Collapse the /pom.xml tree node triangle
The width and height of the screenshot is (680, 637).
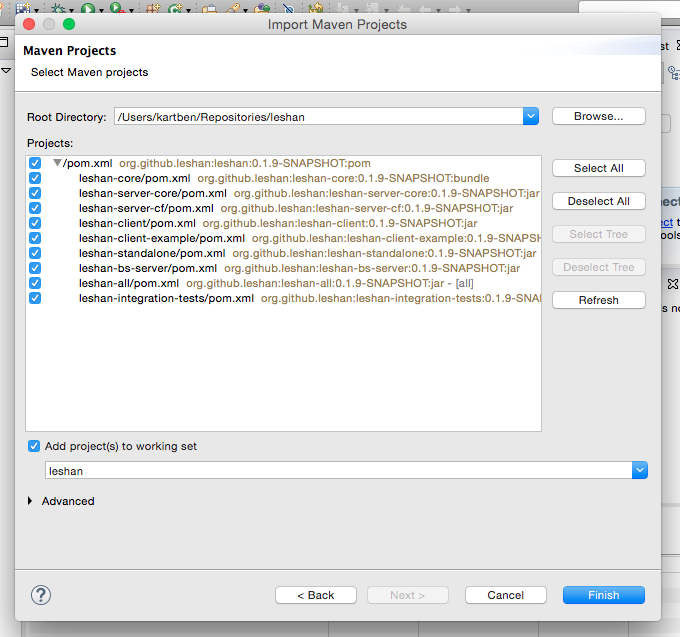pos(57,163)
